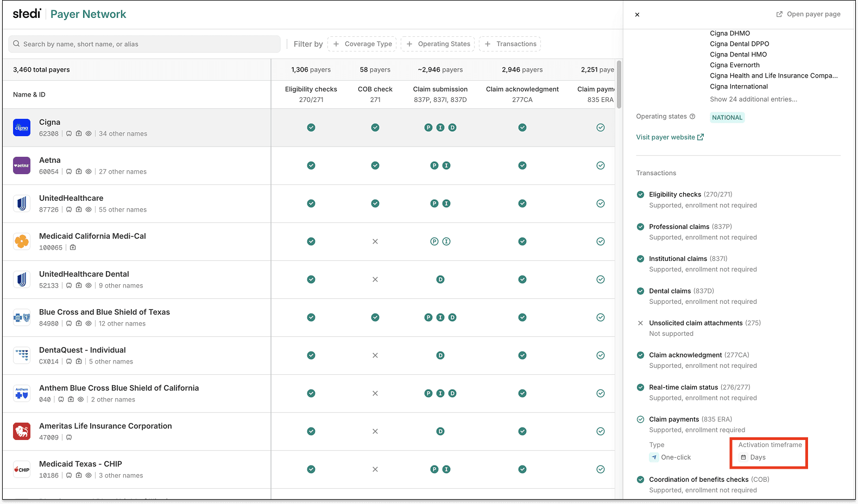858x504 pixels.
Task: Select Eligibility checks transaction
Action: coord(691,194)
